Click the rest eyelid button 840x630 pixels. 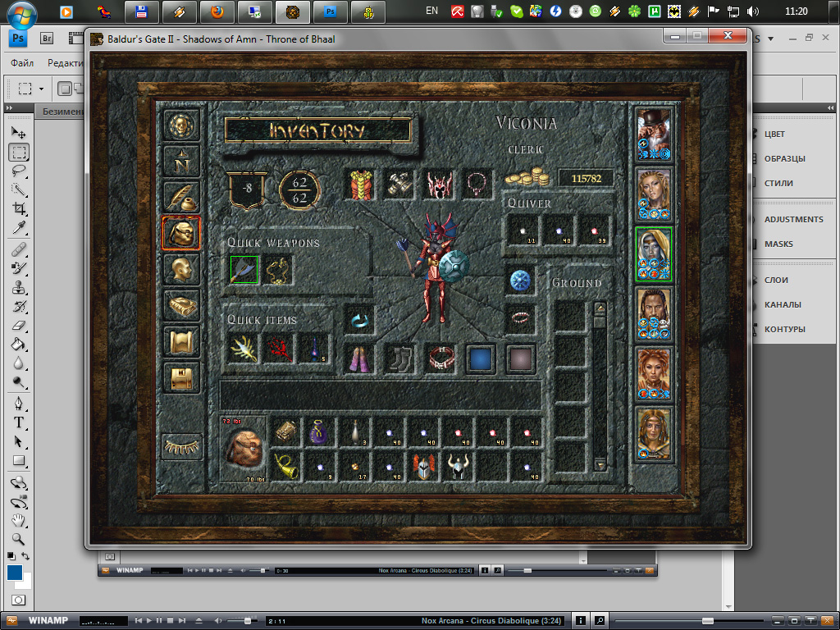[181, 446]
